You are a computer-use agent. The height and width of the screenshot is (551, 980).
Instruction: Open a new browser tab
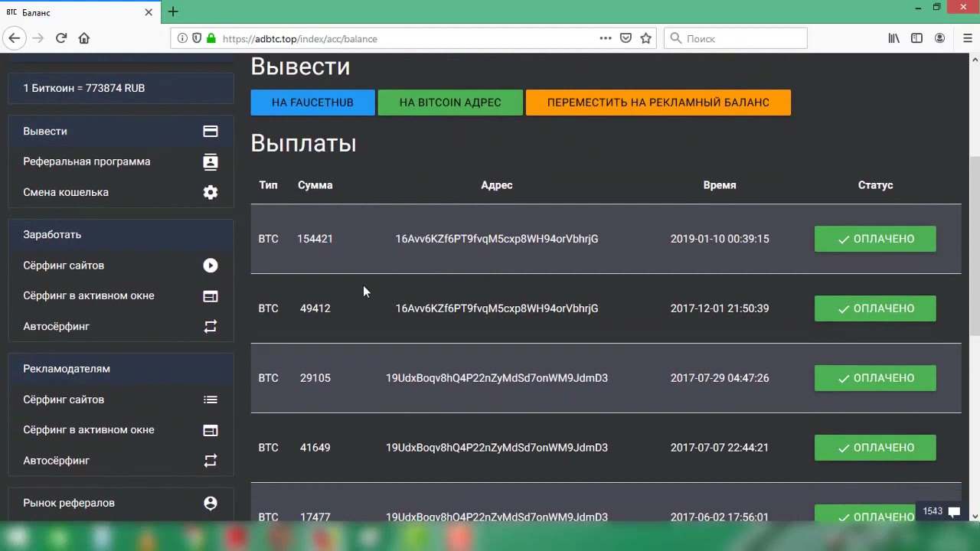coord(173,11)
